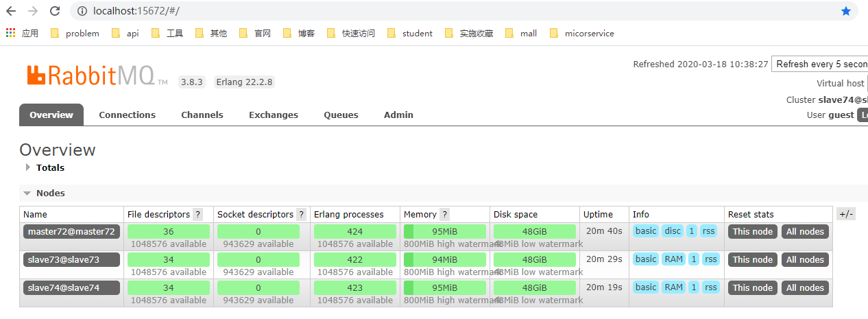Image resolution: width=868 pixels, height=319 pixels.
Task: Open the Apps grid icon in bookmarks bar
Action: (10, 33)
